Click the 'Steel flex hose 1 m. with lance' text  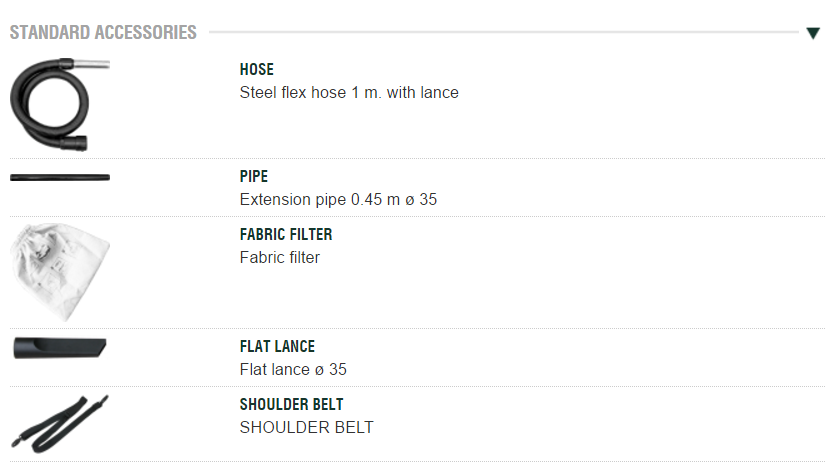[349, 93]
